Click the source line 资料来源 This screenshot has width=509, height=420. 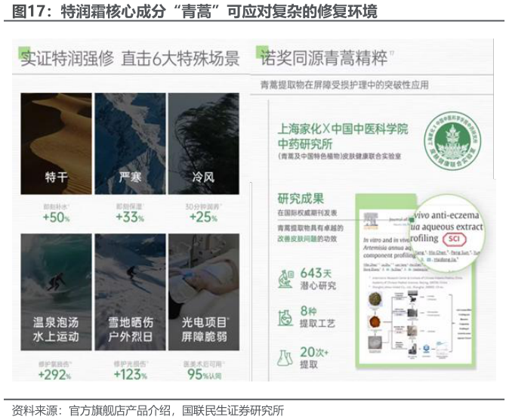(x=148, y=411)
